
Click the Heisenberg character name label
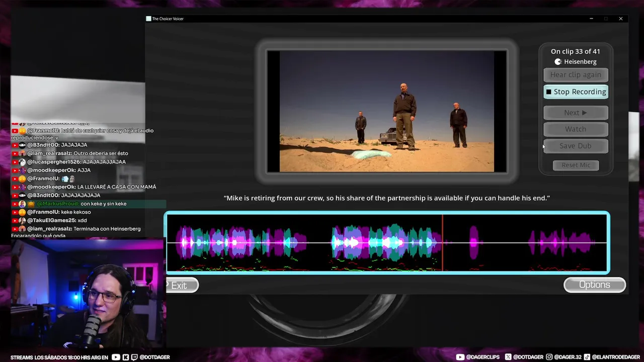pos(580,62)
